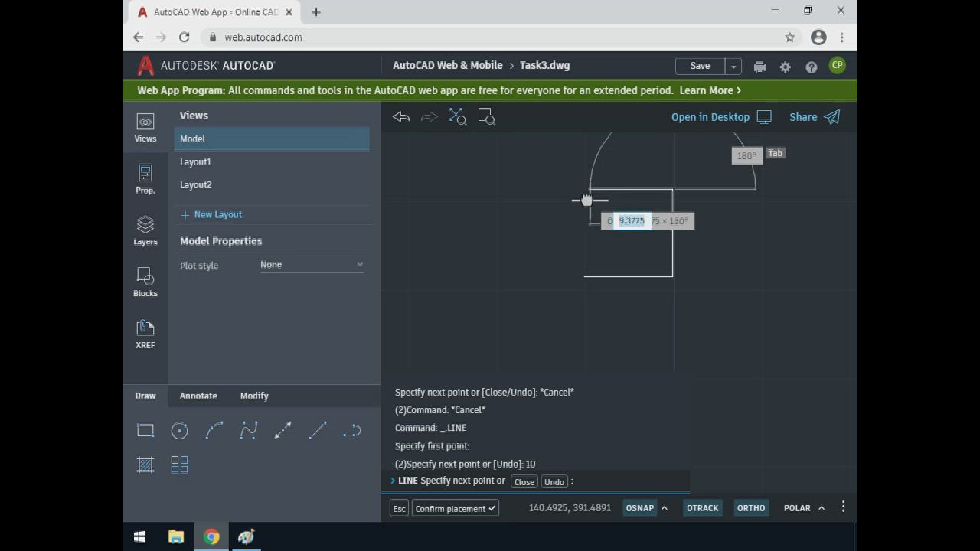Toggle OSNAP object snap
The width and height of the screenshot is (980, 551).
point(639,508)
